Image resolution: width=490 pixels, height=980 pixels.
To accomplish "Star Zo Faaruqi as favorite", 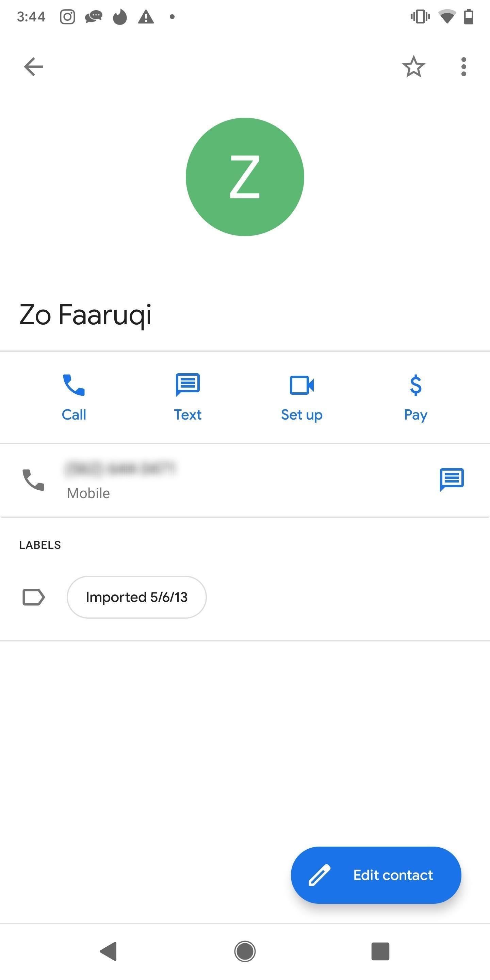I will [x=413, y=67].
